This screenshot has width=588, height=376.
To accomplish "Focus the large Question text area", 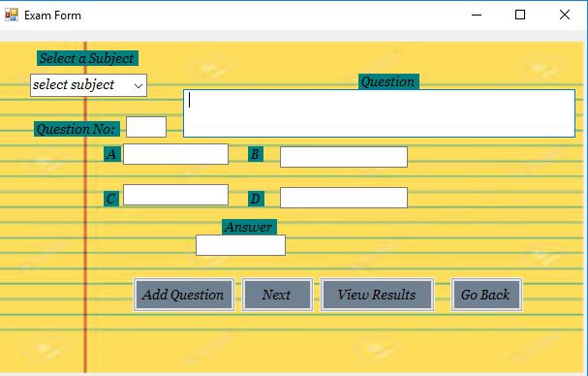I will pyautogui.click(x=379, y=113).
